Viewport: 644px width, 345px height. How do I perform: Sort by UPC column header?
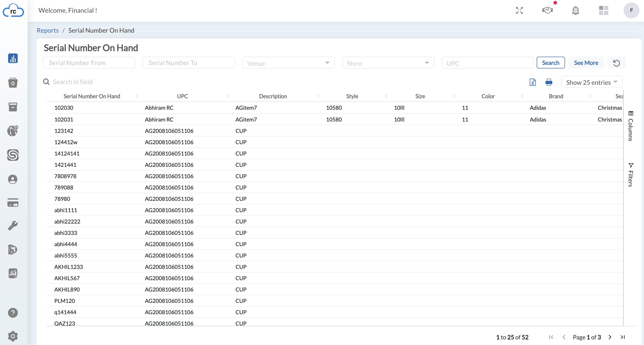182,96
